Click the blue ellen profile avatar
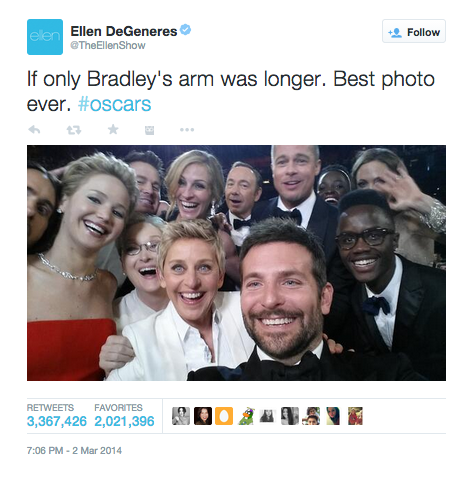The image size is (472, 477). coord(45,37)
